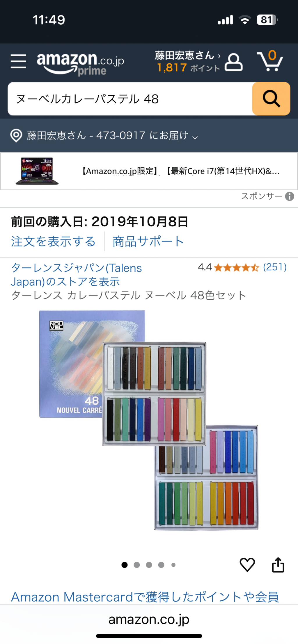298x644 pixels.
Task: Add product to wishlist with heart icon
Action: [x=247, y=565]
